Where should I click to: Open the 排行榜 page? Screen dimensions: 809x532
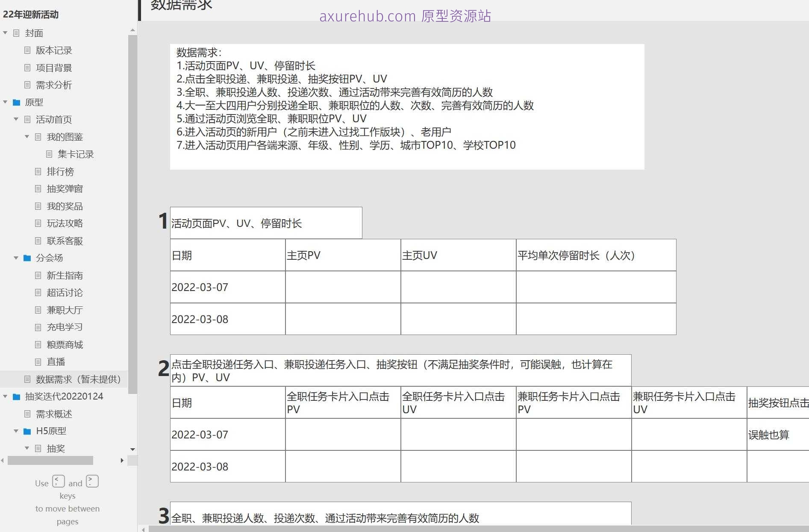point(60,171)
